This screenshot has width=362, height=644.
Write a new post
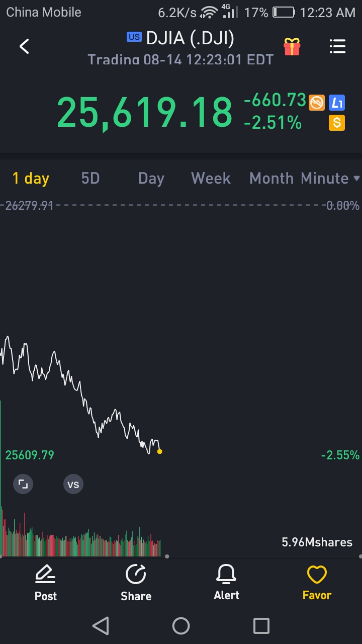pyautogui.click(x=46, y=582)
